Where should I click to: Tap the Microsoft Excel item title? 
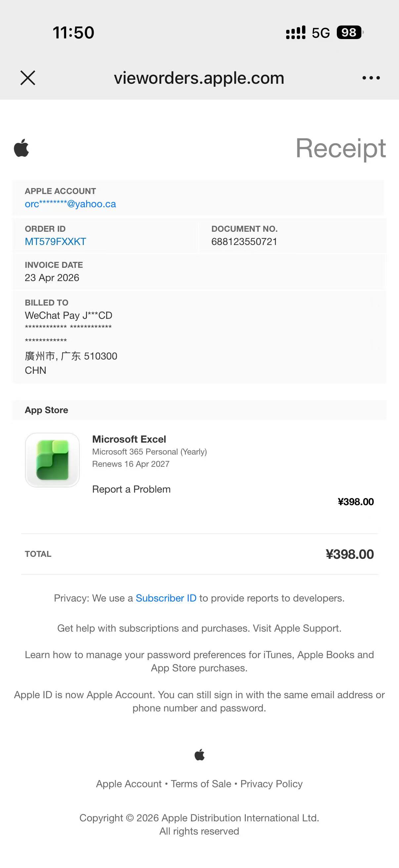coord(129,439)
